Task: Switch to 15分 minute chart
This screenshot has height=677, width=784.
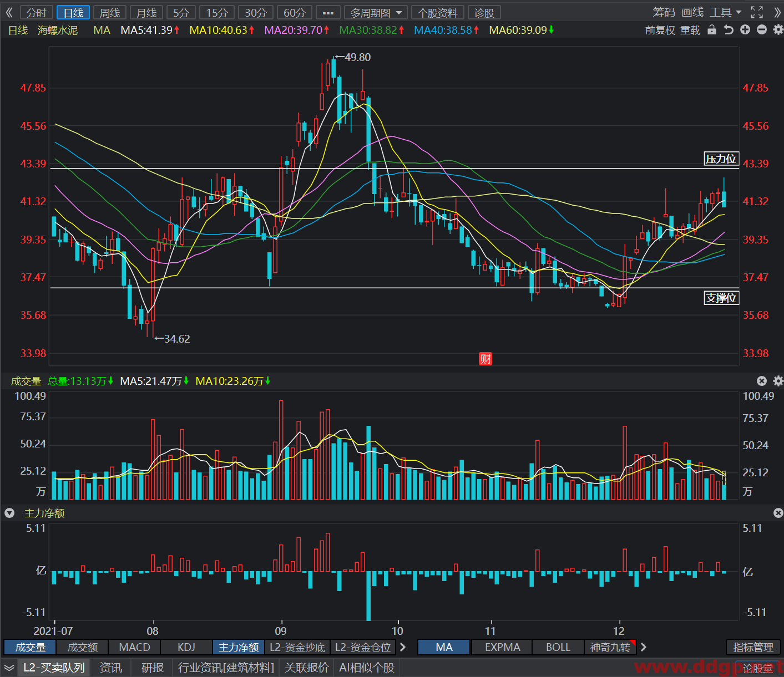Action: pos(218,12)
